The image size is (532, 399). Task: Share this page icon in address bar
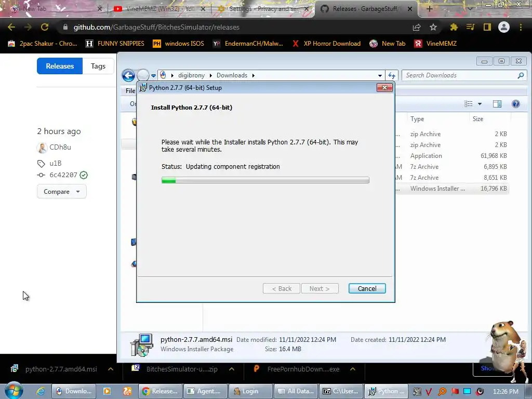[x=417, y=28]
